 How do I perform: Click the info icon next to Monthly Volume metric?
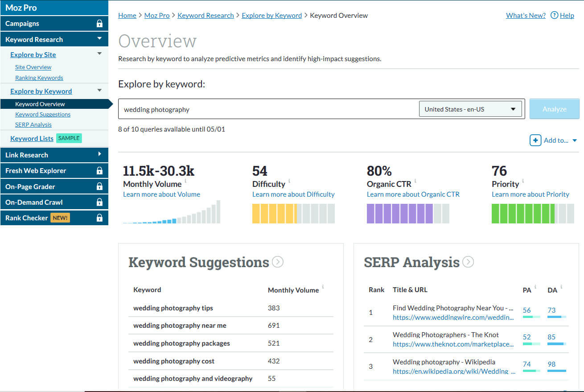coord(185,181)
